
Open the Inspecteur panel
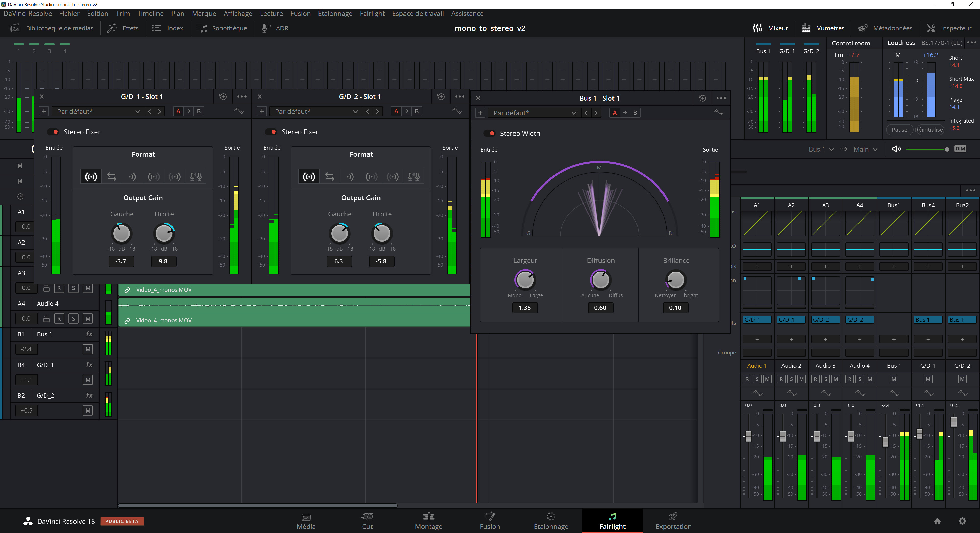coord(949,28)
